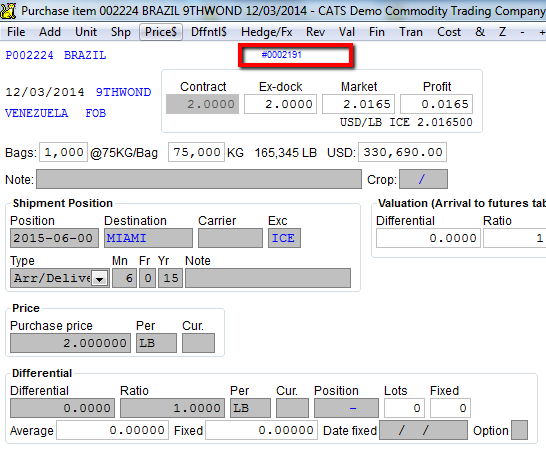
Task: Click the Fixed lots field next to Lots
Action: click(450, 408)
